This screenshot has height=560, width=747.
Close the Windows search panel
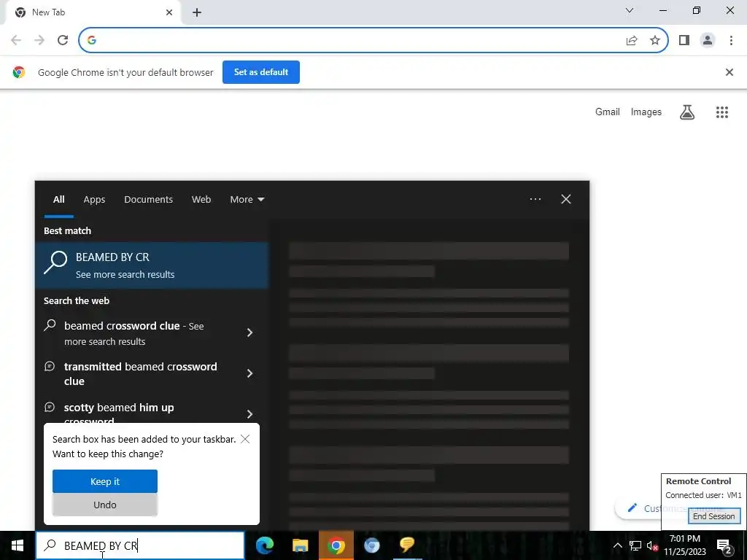tap(566, 199)
